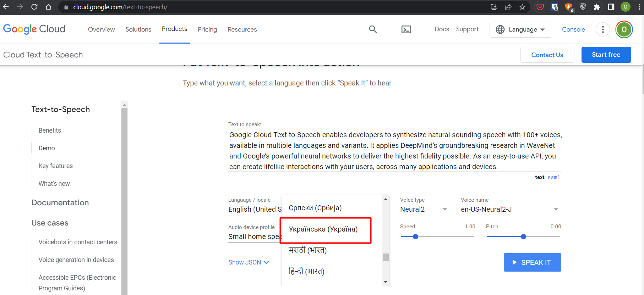Screen dimensions: 644x295
Task: Select मराठी (भारत) from the language list
Action: click(308, 250)
